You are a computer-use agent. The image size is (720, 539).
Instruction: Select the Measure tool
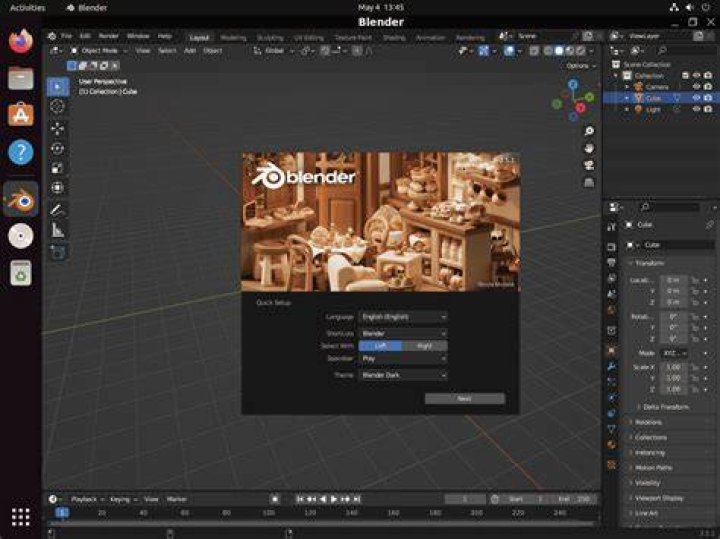[57, 230]
